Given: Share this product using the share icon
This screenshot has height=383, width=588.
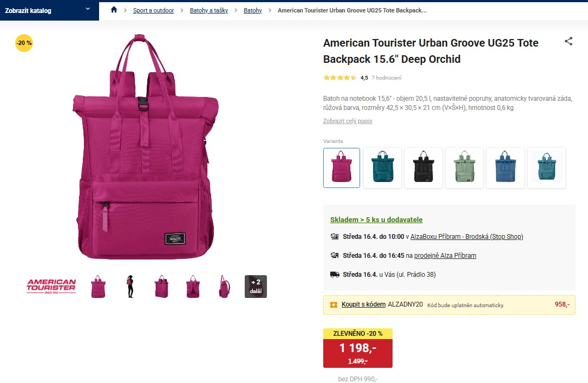Looking at the screenshot, I should [569, 41].
